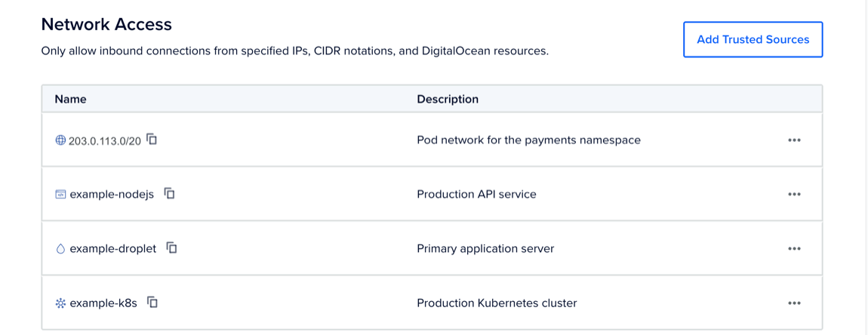Open more options for the example-droplet row
Image resolution: width=868 pixels, height=335 pixels.
794,249
